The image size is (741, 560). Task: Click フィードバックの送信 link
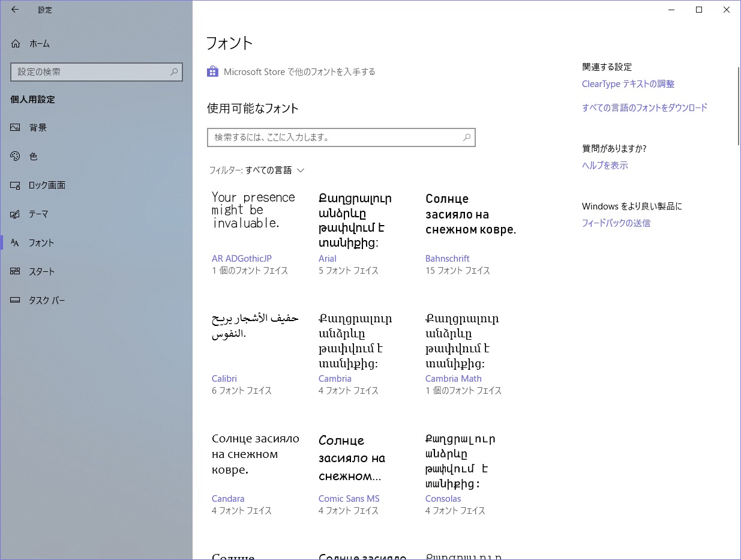(x=616, y=223)
